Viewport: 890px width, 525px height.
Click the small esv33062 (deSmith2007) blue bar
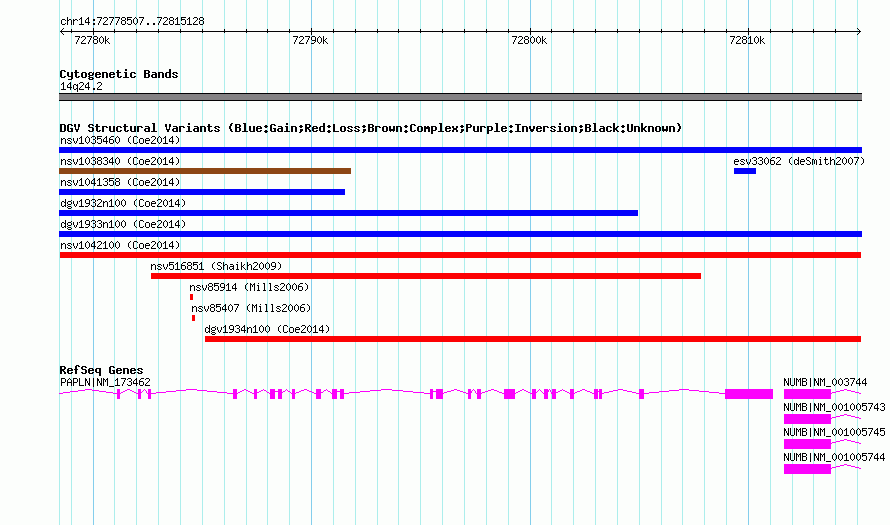pos(745,171)
